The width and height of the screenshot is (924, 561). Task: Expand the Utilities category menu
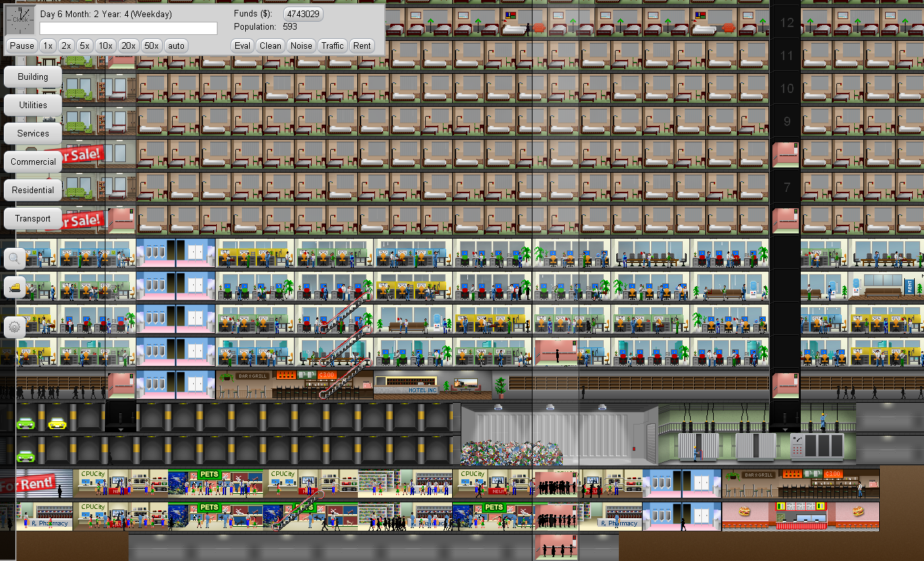point(33,105)
